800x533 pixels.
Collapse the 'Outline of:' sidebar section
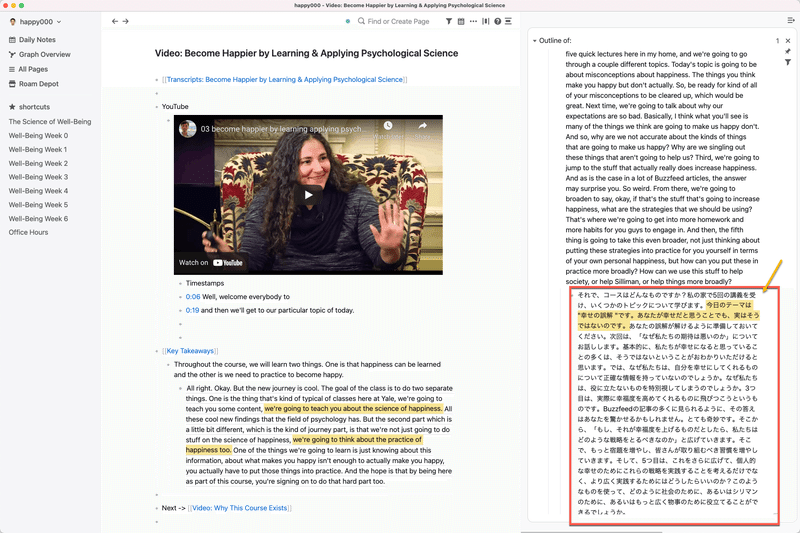pyautogui.click(x=534, y=41)
